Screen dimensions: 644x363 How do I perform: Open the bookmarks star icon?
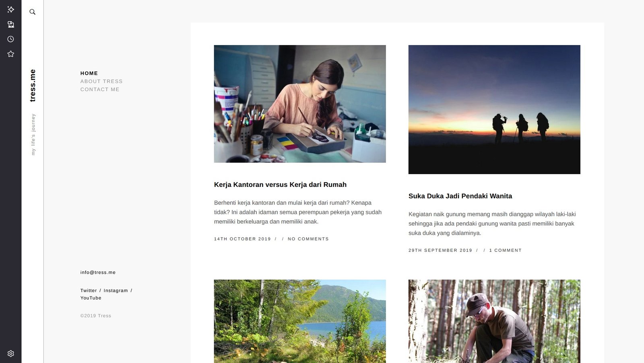click(11, 54)
